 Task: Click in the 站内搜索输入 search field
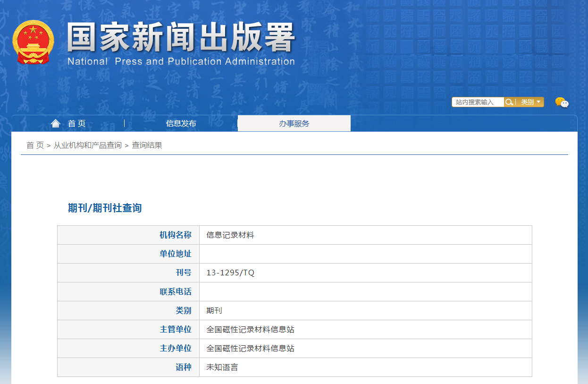click(477, 102)
